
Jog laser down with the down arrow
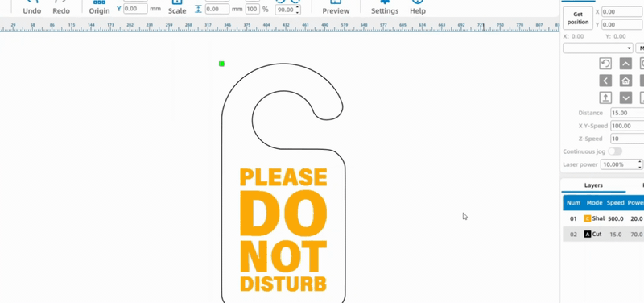[x=625, y=98]
